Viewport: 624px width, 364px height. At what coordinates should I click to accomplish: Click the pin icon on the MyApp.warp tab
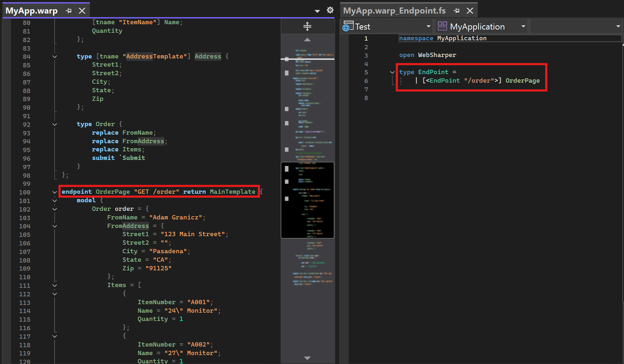coord(68,10)
